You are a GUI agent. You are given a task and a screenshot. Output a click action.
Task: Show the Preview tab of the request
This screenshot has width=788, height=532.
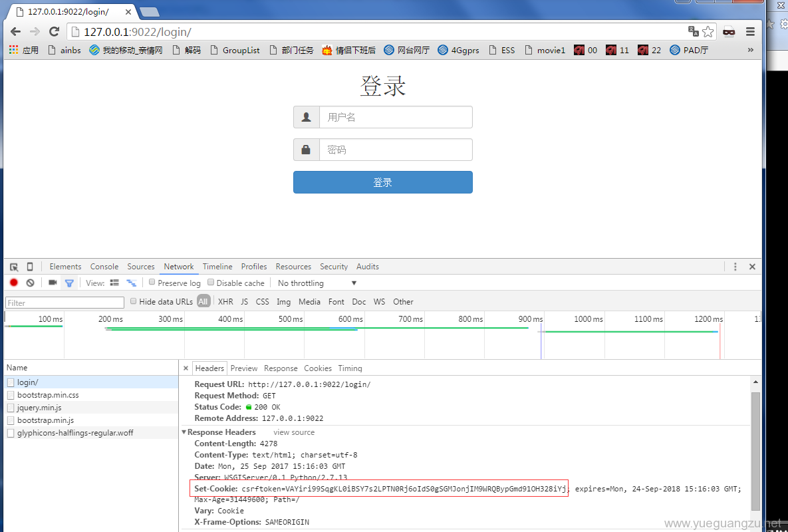pos(244,368)
